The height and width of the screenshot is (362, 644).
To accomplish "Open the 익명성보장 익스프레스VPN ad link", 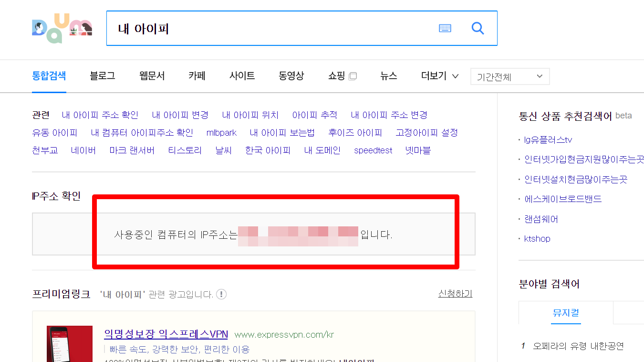I will tap(166, 334).
